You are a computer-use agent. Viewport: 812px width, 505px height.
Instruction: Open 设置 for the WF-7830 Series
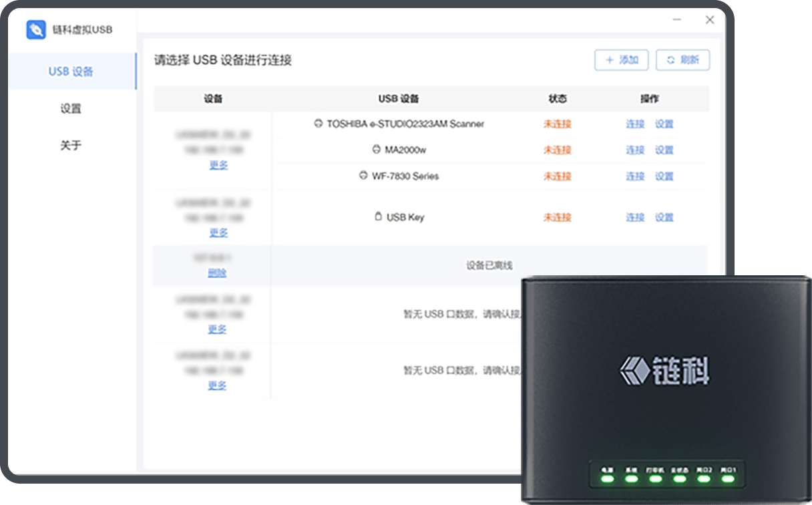[664, 176]
